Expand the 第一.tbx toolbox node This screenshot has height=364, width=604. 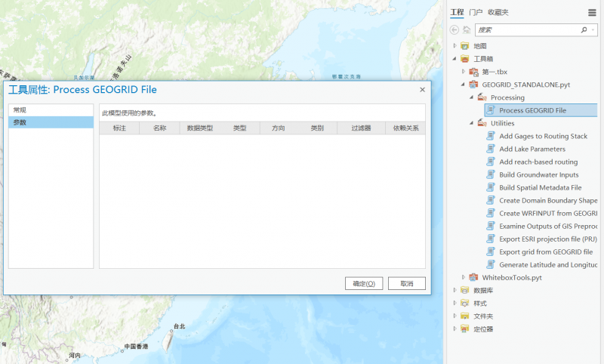pyautogui.click(x=463, y=72)
